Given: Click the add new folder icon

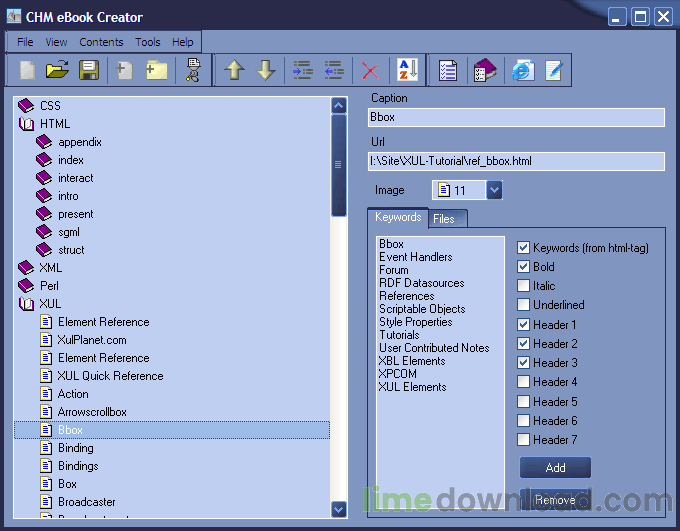Looking at the screenshot, I should (157, 70).
